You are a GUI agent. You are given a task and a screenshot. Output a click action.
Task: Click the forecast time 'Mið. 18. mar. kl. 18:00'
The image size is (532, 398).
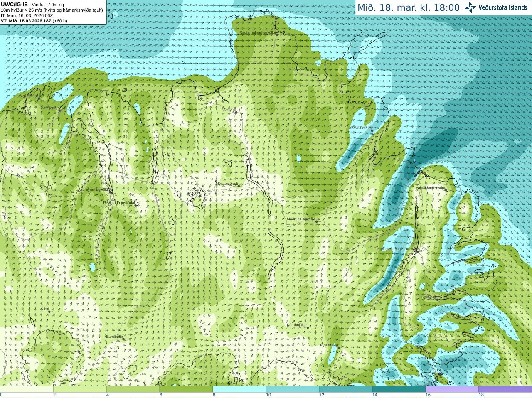(409, 8)
